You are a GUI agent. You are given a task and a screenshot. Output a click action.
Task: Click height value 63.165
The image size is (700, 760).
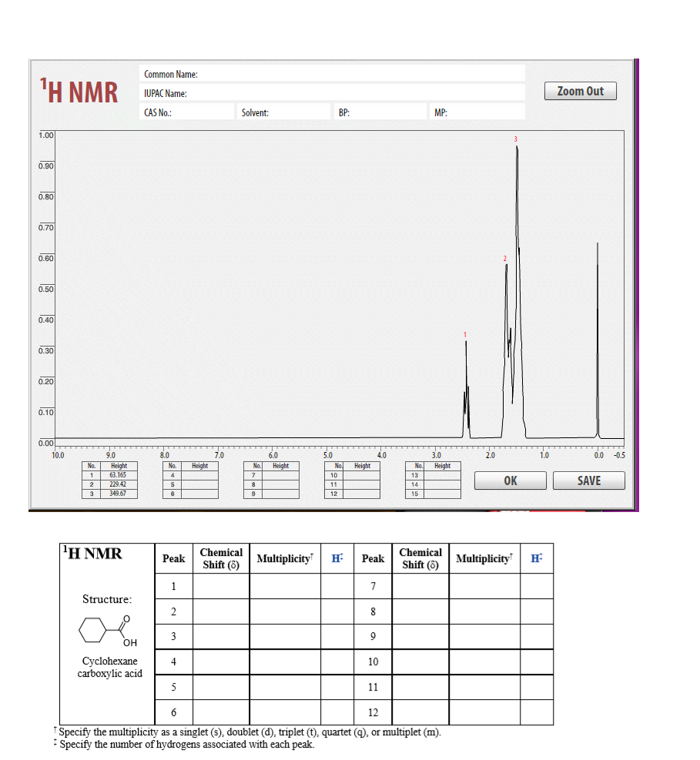117,475
